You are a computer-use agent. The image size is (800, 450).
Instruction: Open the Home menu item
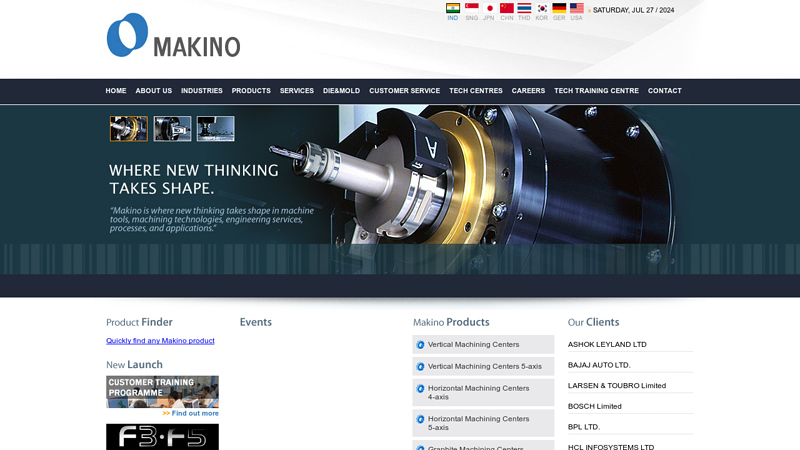(x=116, y=91)
